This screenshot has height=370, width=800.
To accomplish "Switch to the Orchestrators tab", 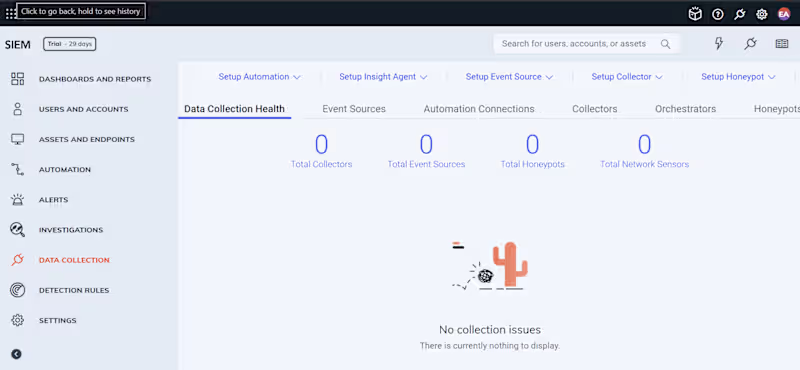I will click(686, 109).
